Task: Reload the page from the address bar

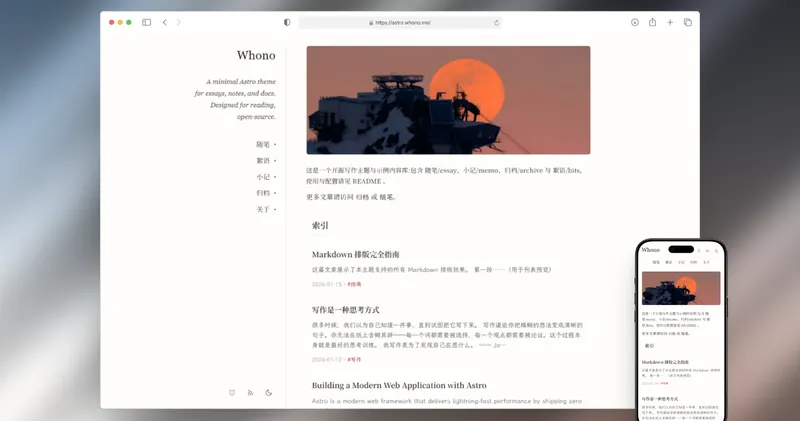Action: (x=496, y=22)
